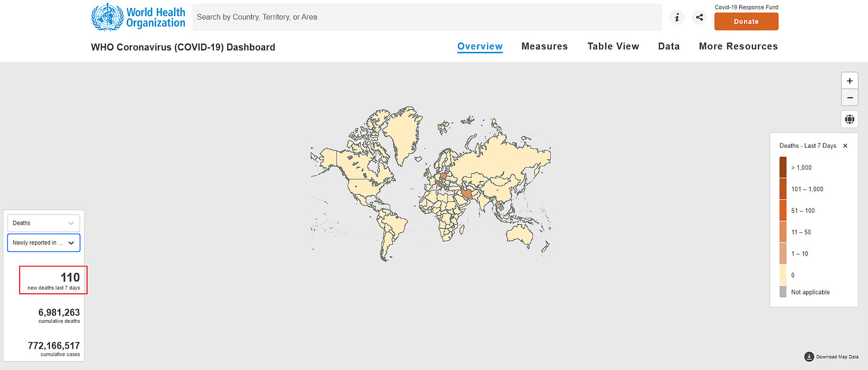Go to the Overview tab

[x=480, y=46]
